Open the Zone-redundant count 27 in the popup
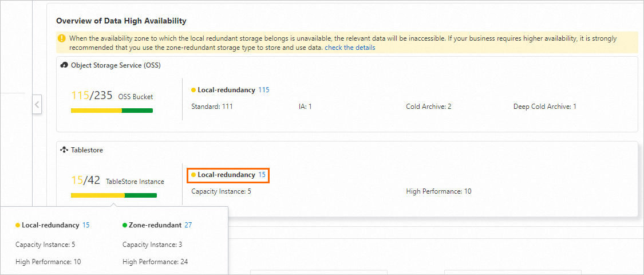 pyautogui.click(x=188, y=225)
